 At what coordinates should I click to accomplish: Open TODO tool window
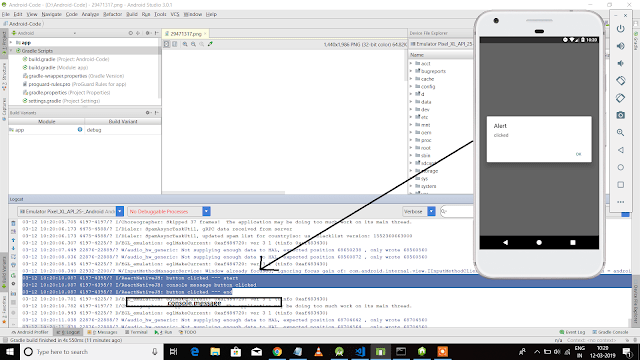coord(188,332)
